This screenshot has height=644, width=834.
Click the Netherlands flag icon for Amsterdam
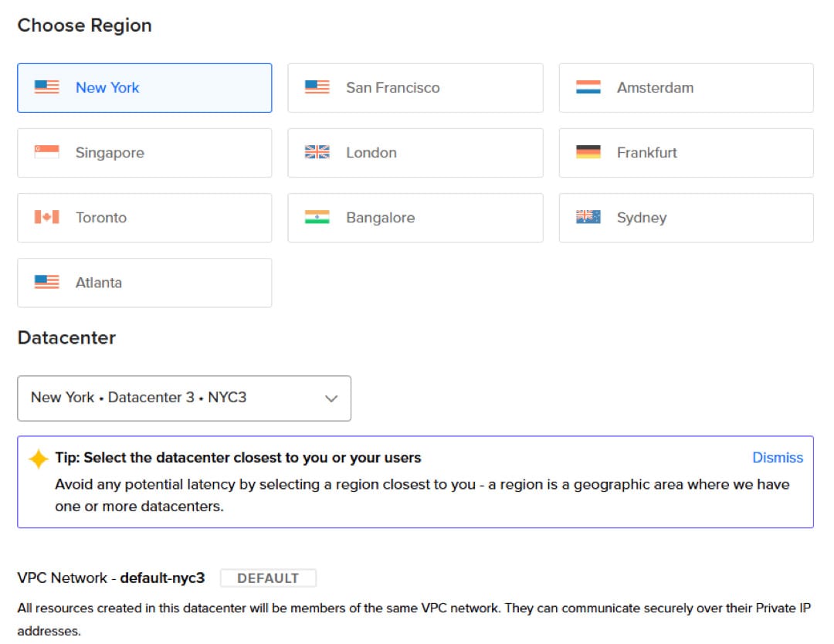point(588,88)
